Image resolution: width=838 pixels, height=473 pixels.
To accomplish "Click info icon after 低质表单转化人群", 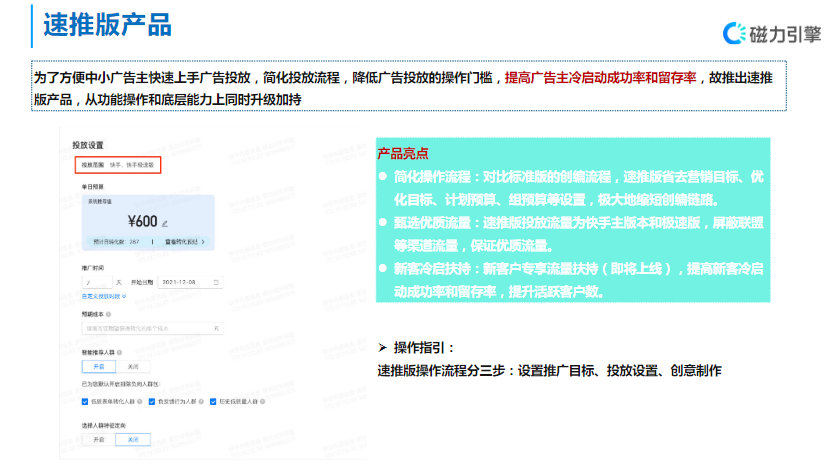I will (139, 401).
